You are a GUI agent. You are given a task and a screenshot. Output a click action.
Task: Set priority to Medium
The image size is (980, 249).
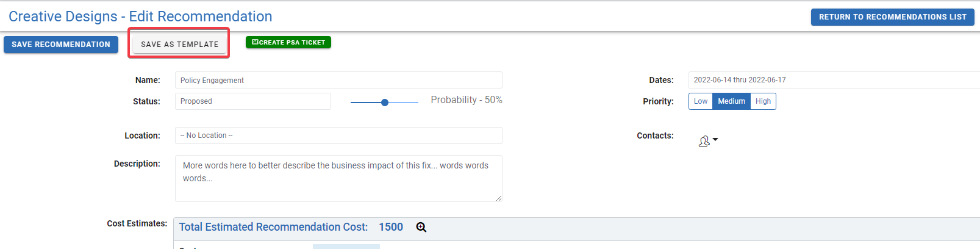(x=731, y=101)
